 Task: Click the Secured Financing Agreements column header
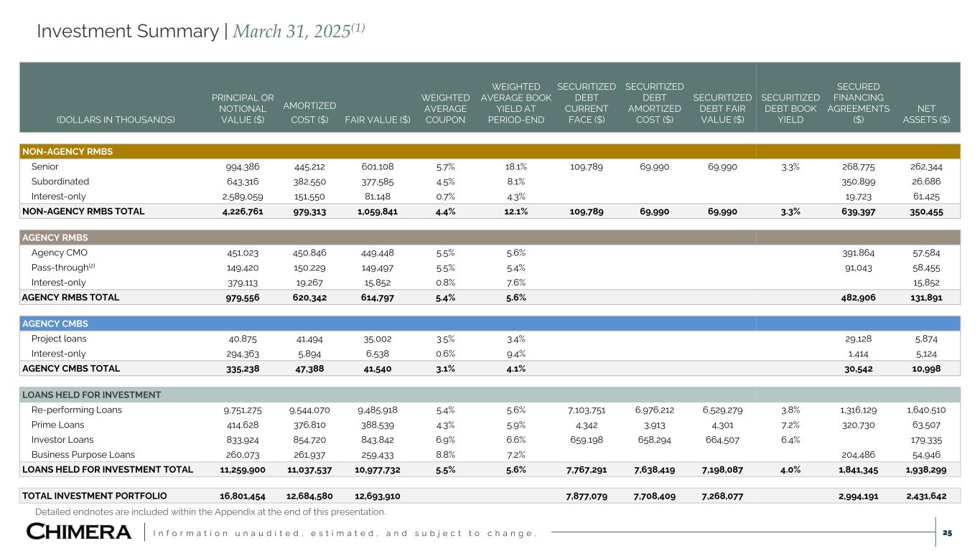858,103
